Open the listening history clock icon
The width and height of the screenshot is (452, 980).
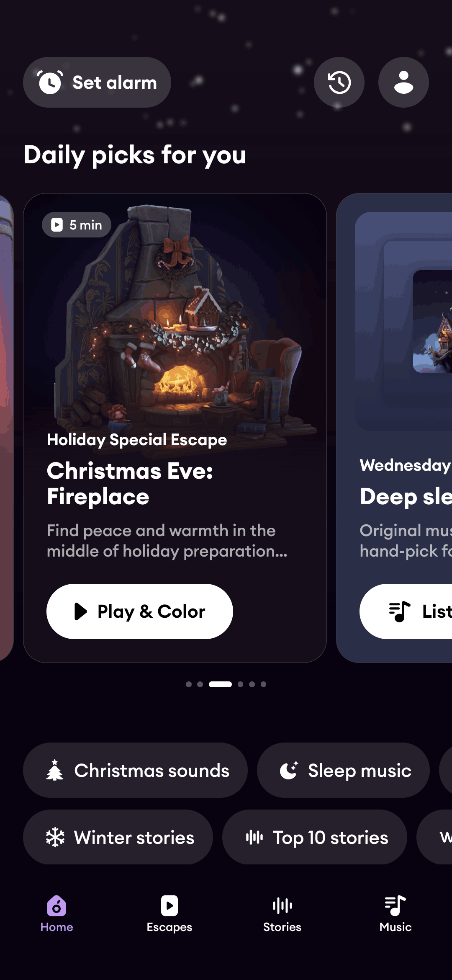click(x=339, y=82)
